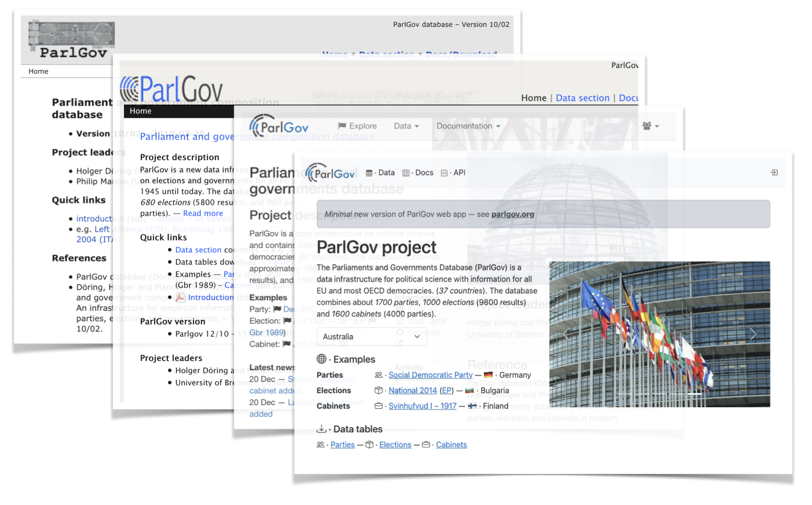812x505 pixels.
Task: Expand the Documentation dropdown menu
Action: click(468, 126)
